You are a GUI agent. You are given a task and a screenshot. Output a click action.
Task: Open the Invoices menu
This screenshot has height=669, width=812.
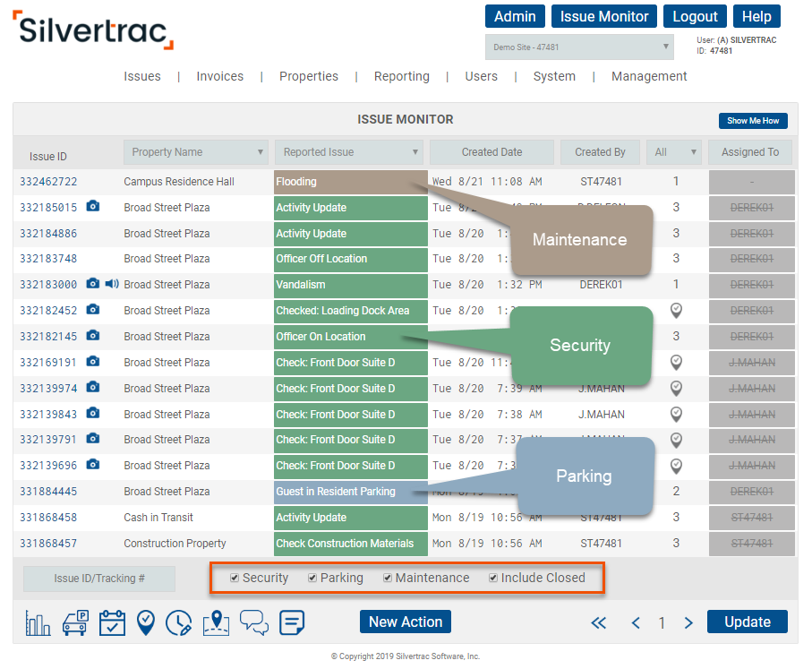coord(220,76)
